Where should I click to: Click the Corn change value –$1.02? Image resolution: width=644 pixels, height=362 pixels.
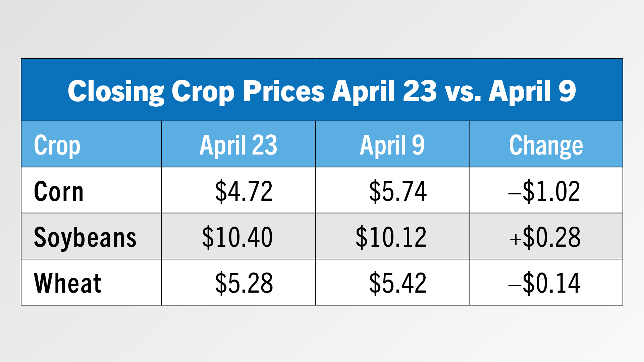[544, 191]
